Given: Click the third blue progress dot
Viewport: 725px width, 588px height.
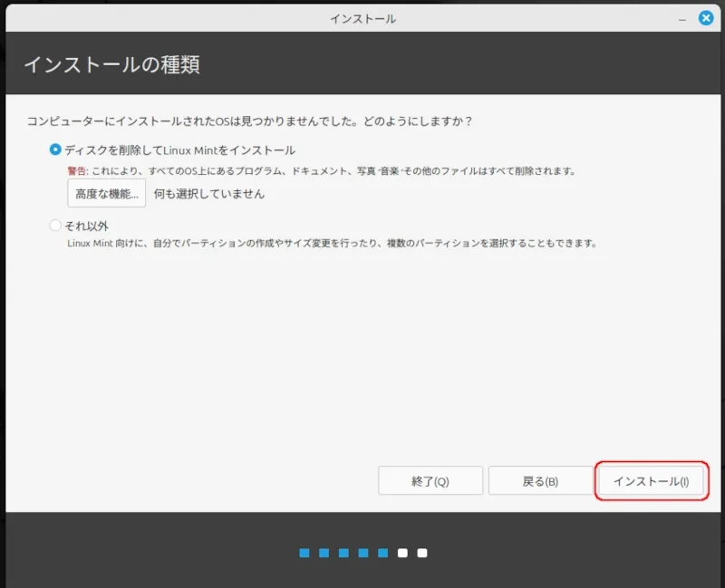Looking at the screenshot, I should tap(344, 553).
